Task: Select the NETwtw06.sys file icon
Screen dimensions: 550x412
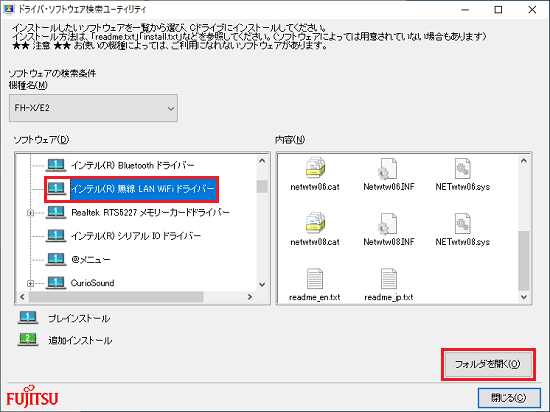Action: point(462,168)
